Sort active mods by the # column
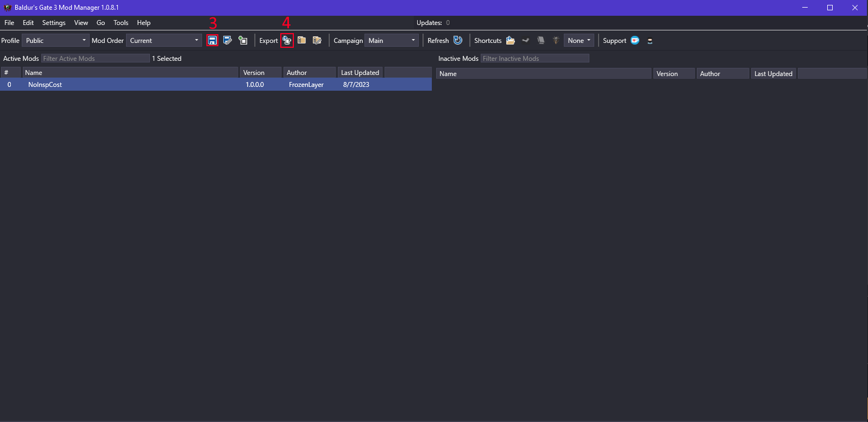Image resolution: width=868 pixels, height=422 pixels. point(11,73)
